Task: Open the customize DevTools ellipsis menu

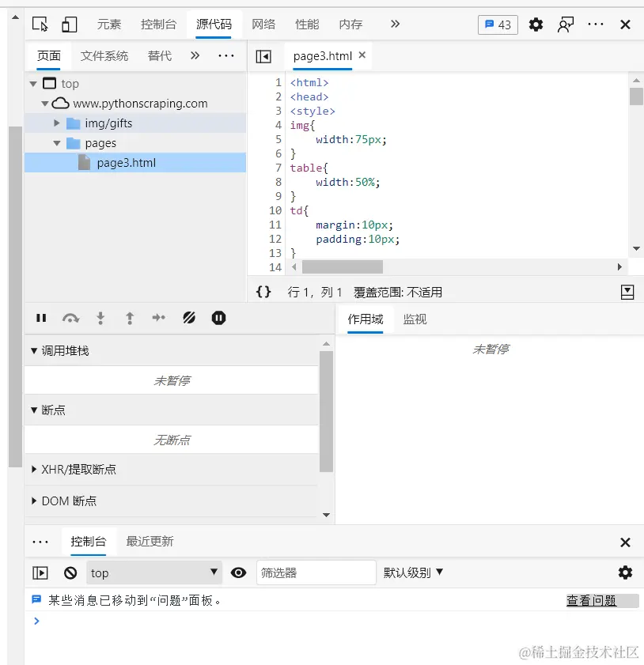Action: coord(596,25)
